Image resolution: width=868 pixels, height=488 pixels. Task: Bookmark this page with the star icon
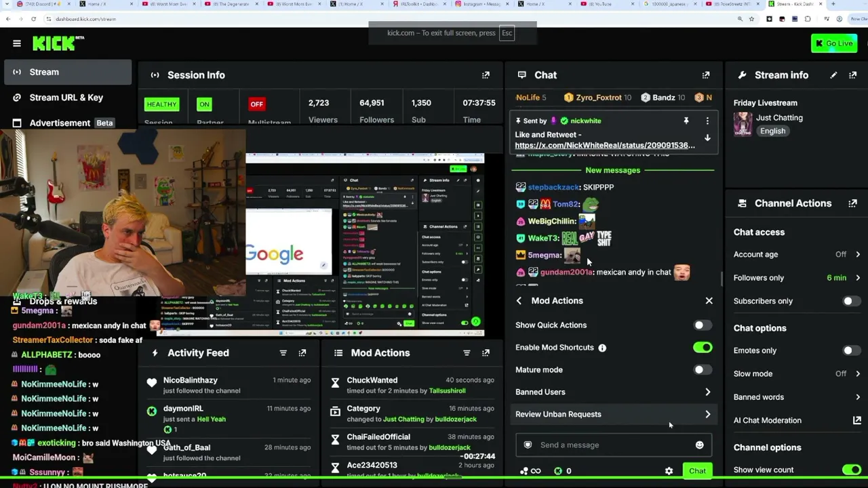pos(751,19)
